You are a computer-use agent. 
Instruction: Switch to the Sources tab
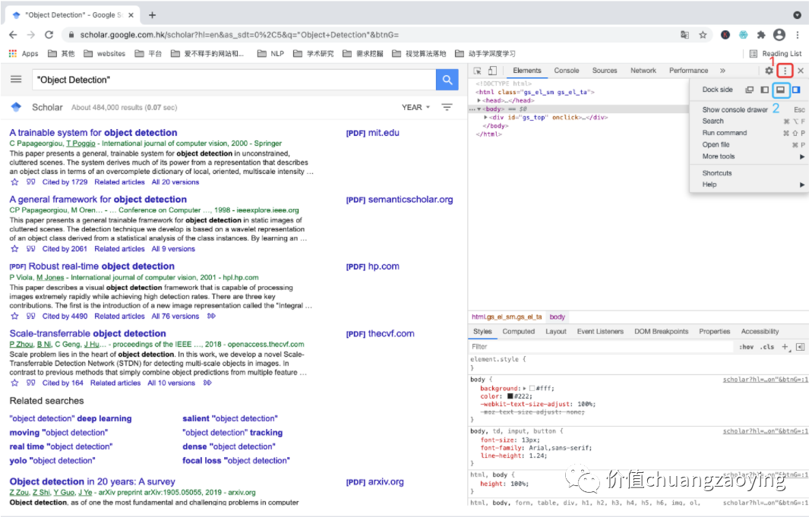605,71
